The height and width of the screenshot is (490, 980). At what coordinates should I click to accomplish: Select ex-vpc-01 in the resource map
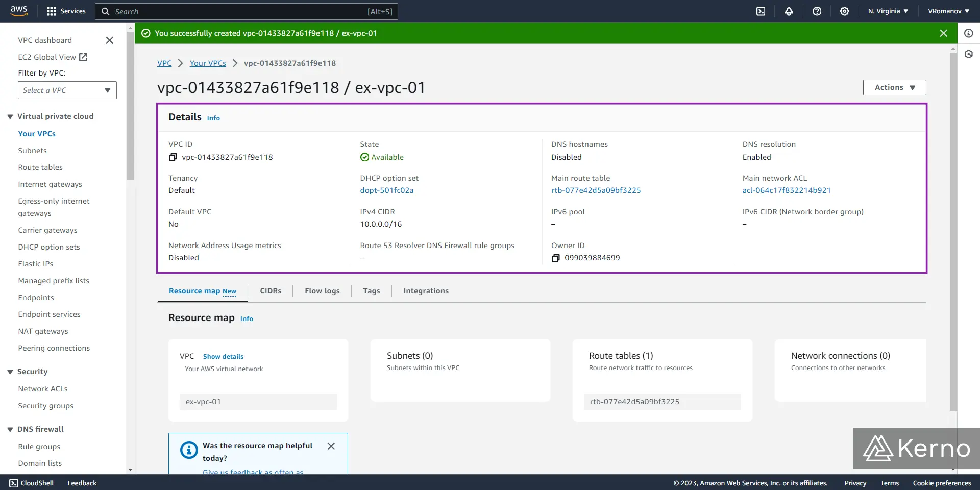click(258, 402)
